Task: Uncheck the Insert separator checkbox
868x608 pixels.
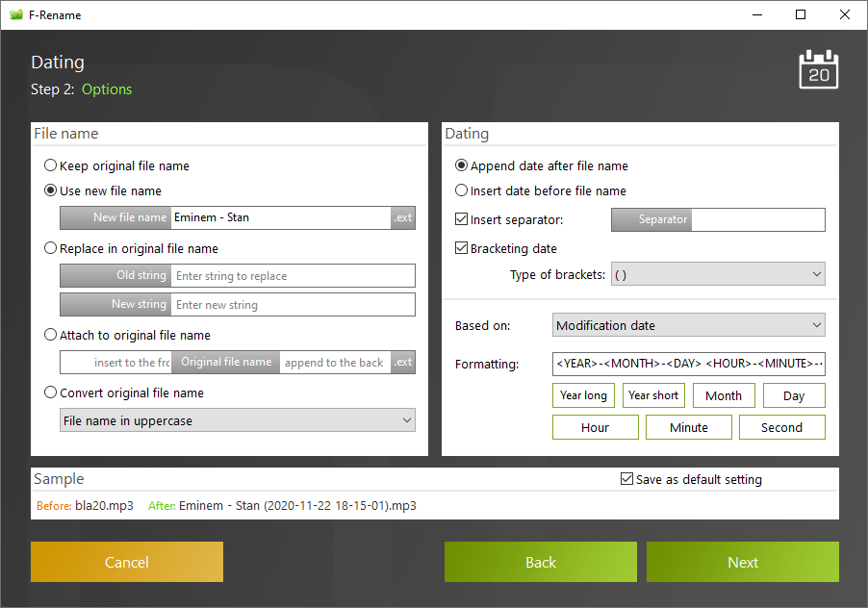Action: coord(461,219)
